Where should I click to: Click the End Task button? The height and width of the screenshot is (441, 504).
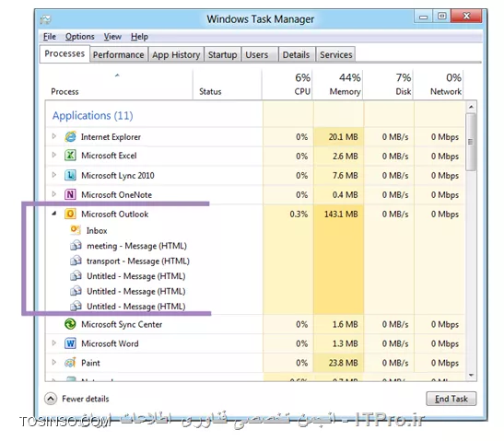pos(451,399)
